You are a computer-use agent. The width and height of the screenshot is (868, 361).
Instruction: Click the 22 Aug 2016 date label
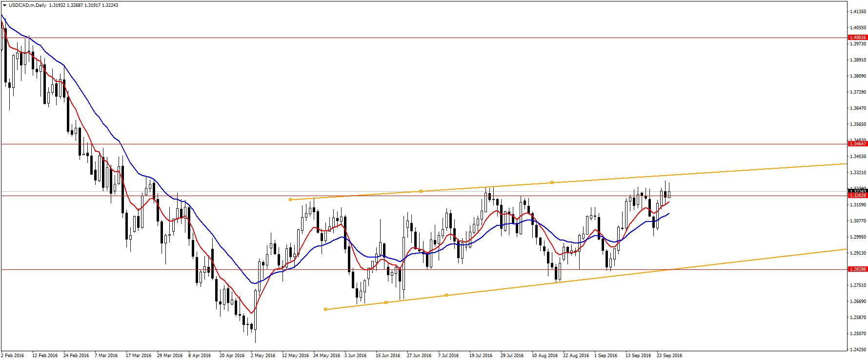(x=576, y=356)
